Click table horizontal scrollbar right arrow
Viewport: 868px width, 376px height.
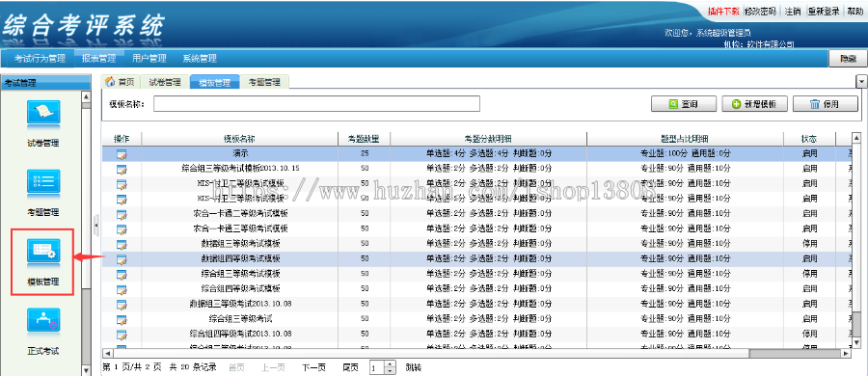tap(845, 353)
